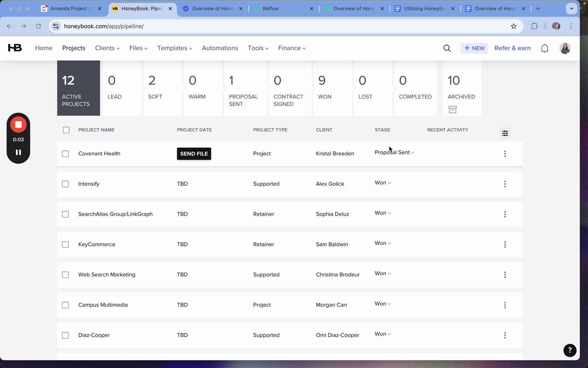The height and width of the screenshot is (368, 588).
Task: Check the Intensify project checkbox
Action: point(65,184)
